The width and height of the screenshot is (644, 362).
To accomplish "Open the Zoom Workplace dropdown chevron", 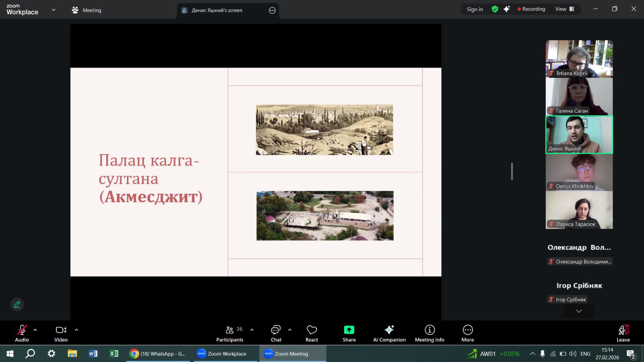I will [x=54, y=10].
